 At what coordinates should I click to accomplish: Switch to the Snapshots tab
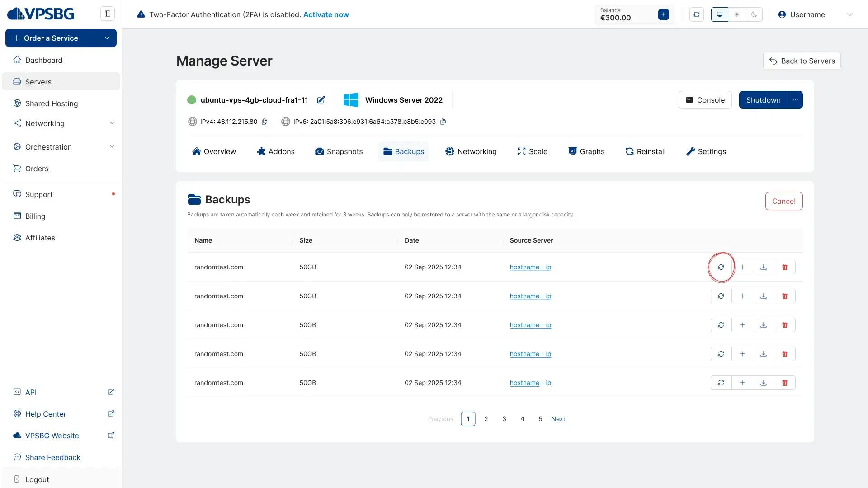pos(339,151)
